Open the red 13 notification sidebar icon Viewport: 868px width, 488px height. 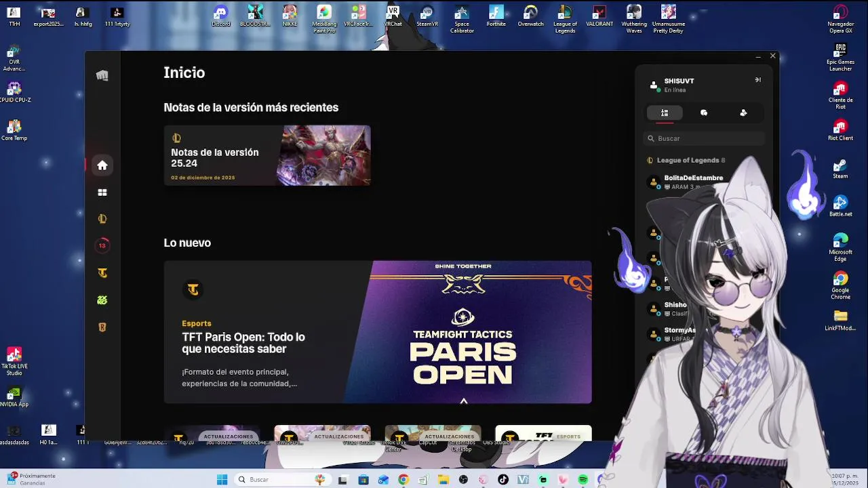pos(102,245)
